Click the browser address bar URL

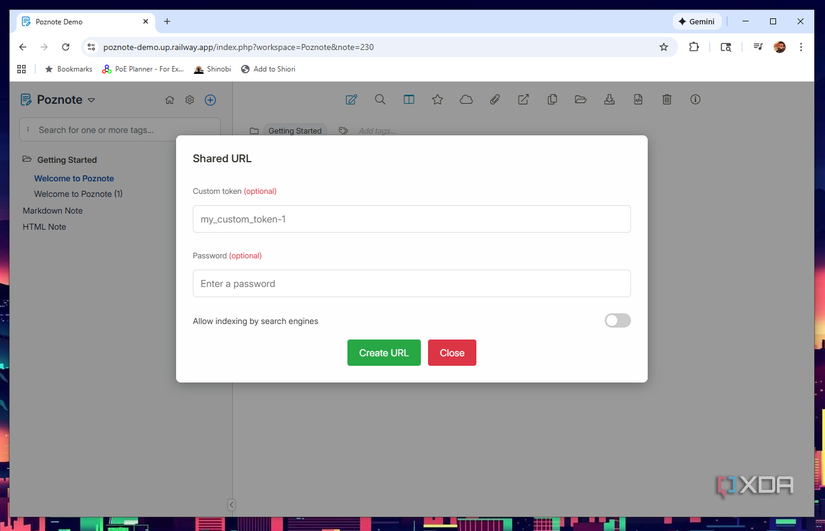point(238,47)
